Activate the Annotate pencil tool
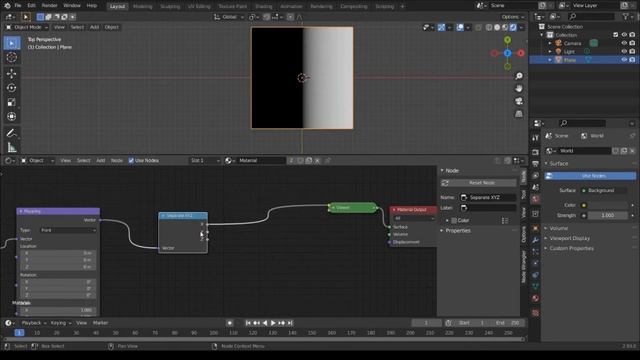Image resolution: width=640 pixels, height=360 pixels. (x=12, y=133)
